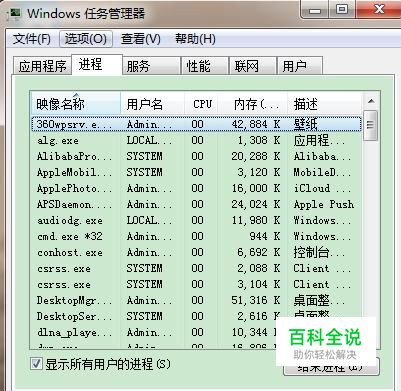Click the 51,316 K memory value
The height and width of the screenshot is (391, 401).
pos(256,300)
